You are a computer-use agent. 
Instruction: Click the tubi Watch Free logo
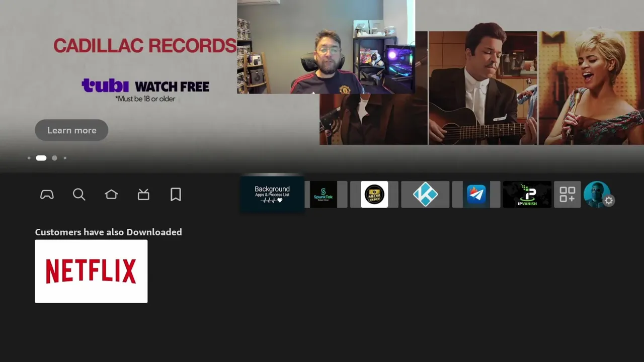tap(145, 86)
